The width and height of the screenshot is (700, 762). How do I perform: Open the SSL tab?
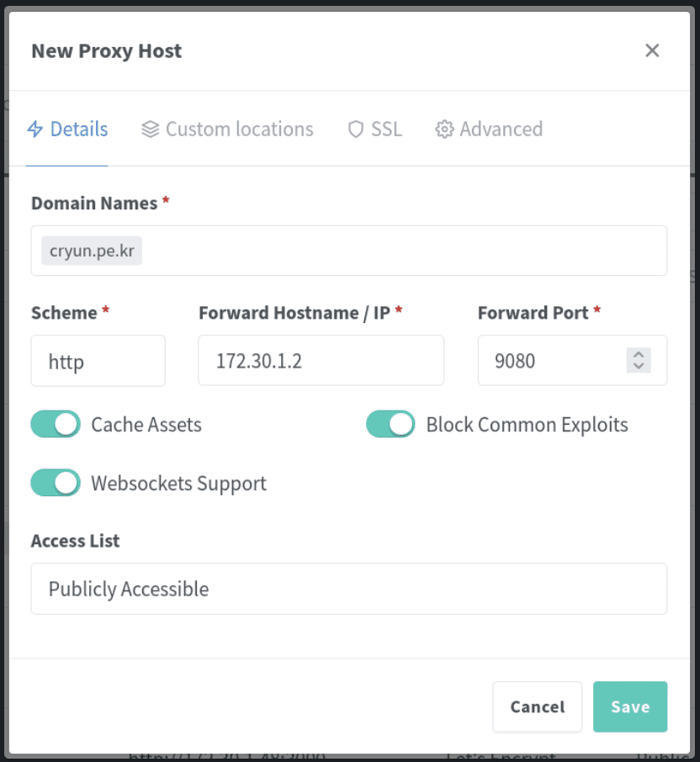(375, 130)
